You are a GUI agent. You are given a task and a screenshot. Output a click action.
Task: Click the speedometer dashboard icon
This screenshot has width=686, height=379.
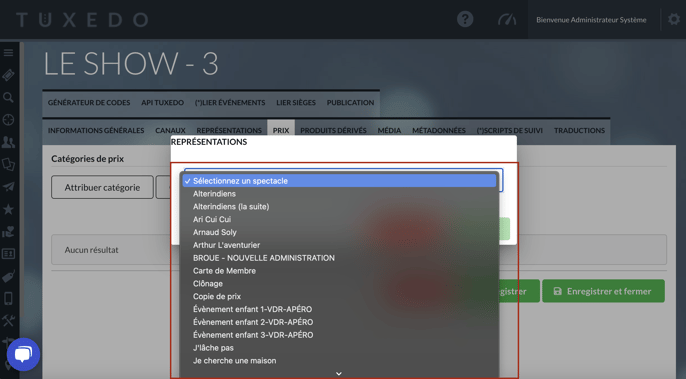(x=507, y=20)
